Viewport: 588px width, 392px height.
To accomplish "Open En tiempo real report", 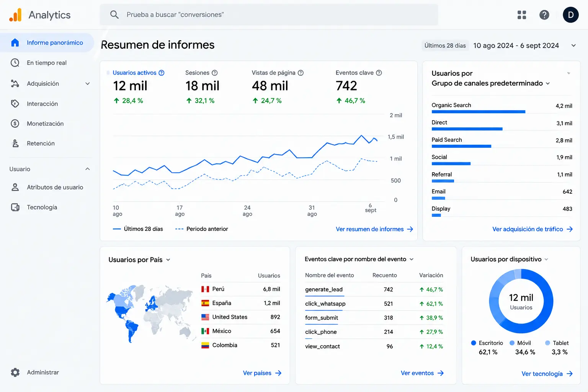I will click(x=47, y=63).
